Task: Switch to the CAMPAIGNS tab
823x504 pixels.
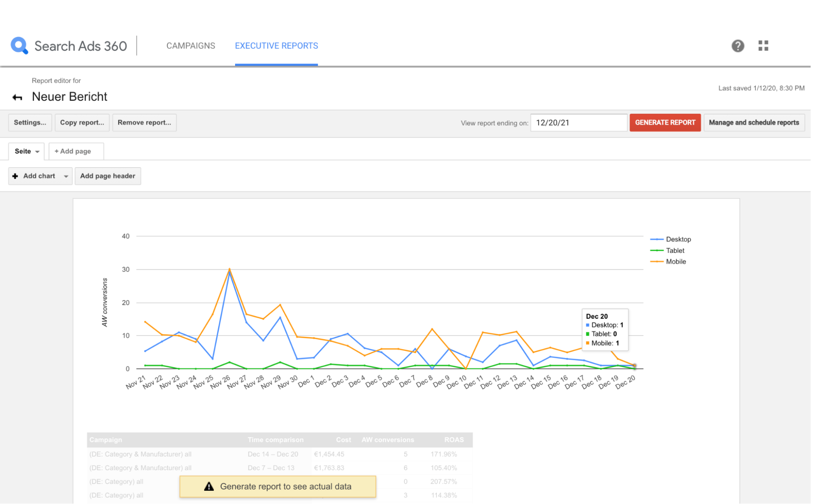Action: tap(190, 46)
